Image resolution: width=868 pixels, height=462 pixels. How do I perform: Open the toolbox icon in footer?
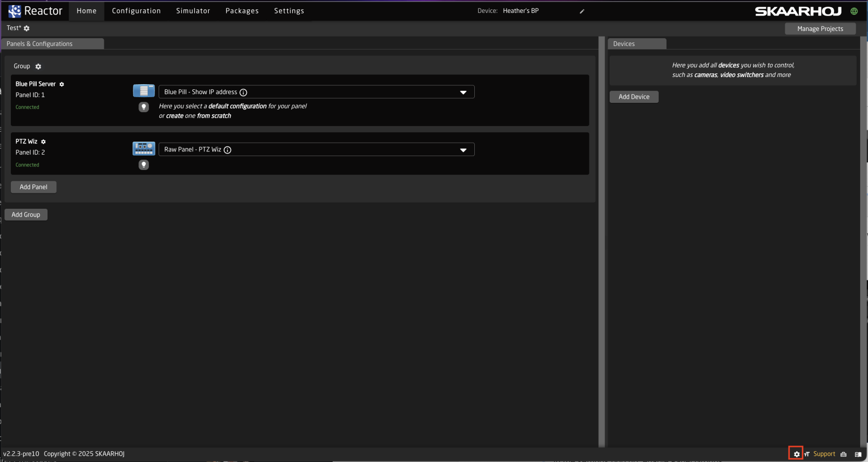click(x=843, y=454)
